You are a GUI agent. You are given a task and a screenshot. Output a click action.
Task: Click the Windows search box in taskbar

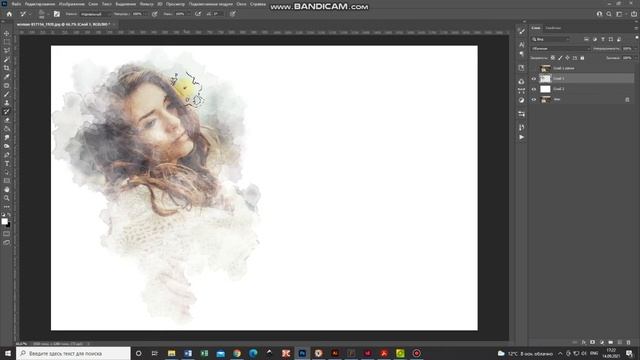click(x=73, y=353)
